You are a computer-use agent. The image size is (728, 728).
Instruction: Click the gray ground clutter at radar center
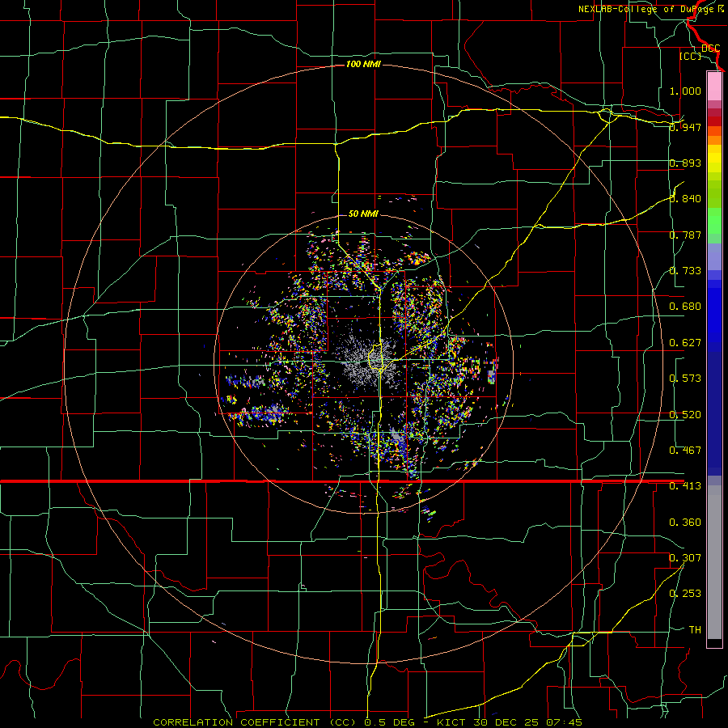point(370,362)
